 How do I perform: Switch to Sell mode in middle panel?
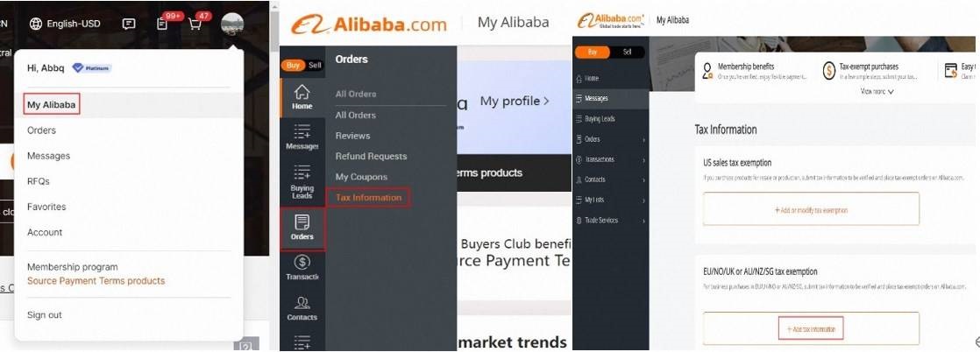point(315,65)
